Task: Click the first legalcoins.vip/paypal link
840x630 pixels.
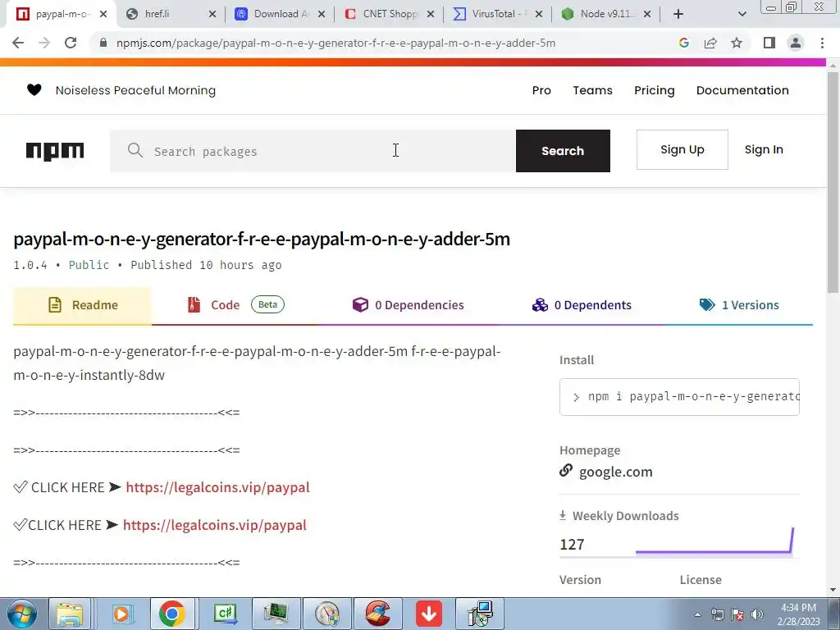Action: click(217, 487)
